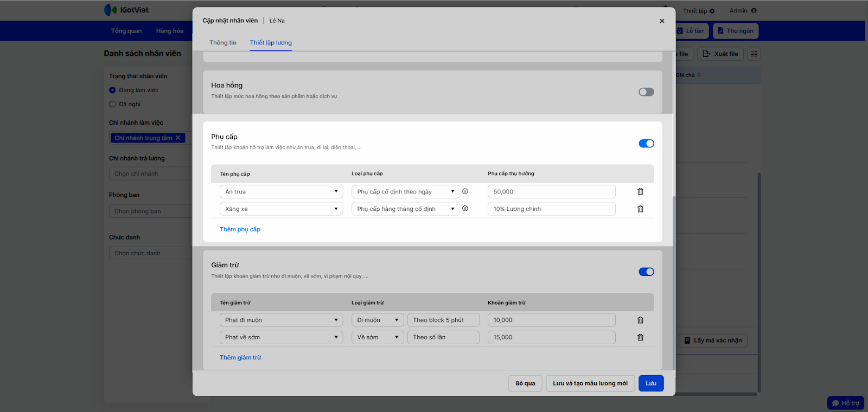Click the Bỏ qua button
The height and width of the screenshot is (412, 868).
point(525,383)
